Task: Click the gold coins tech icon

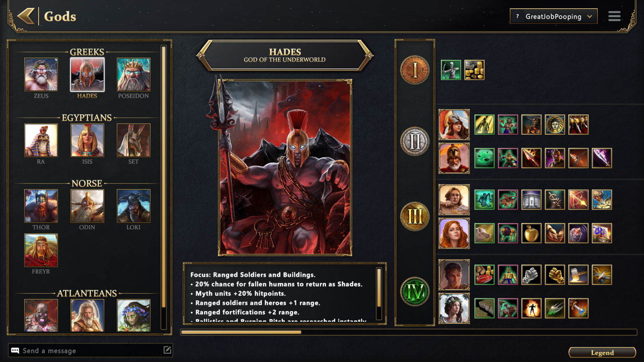Action: pos(474,70)
